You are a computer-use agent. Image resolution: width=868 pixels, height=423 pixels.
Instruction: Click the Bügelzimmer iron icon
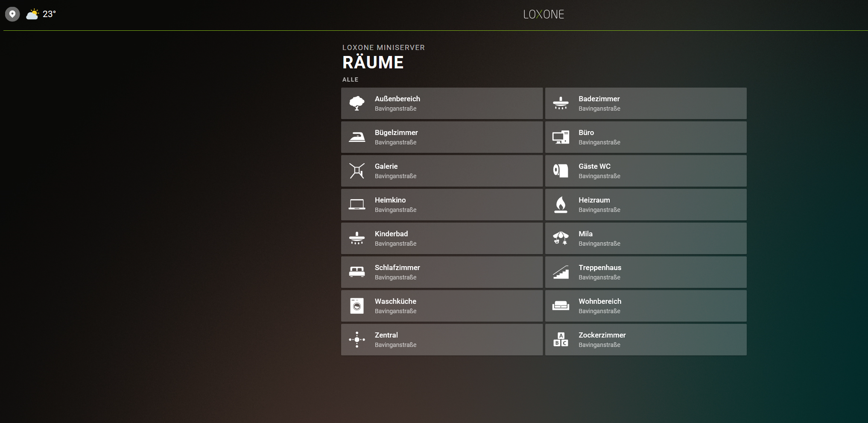(x=357, y=137)
